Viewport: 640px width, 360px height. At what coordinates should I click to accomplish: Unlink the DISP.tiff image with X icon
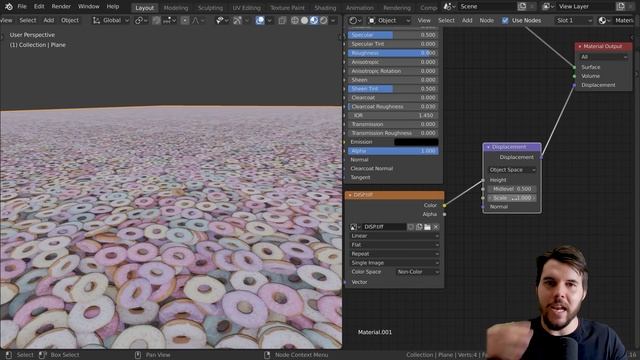(436, 227)
